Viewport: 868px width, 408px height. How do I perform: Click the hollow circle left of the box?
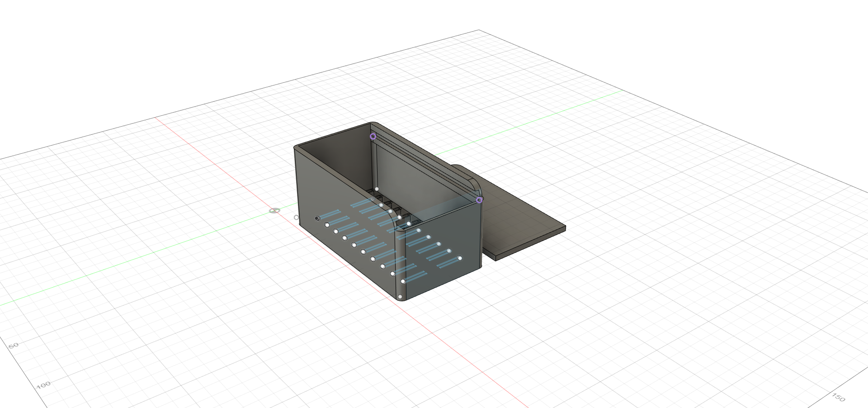click(x=296, y=218)
